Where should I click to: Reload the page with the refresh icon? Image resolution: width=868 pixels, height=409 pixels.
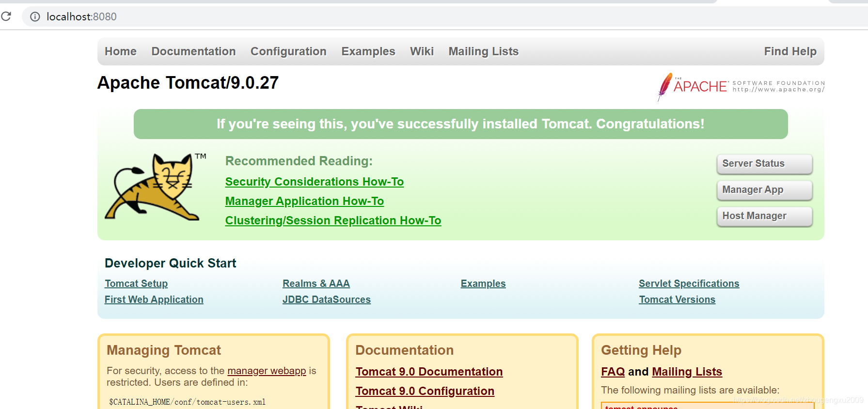pos(6,16)
